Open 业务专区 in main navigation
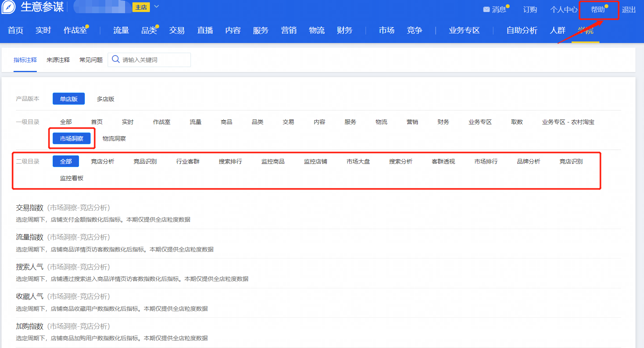The height and width of the screenshot is (348, 644). pyautogui.click(x=464, y=30)
